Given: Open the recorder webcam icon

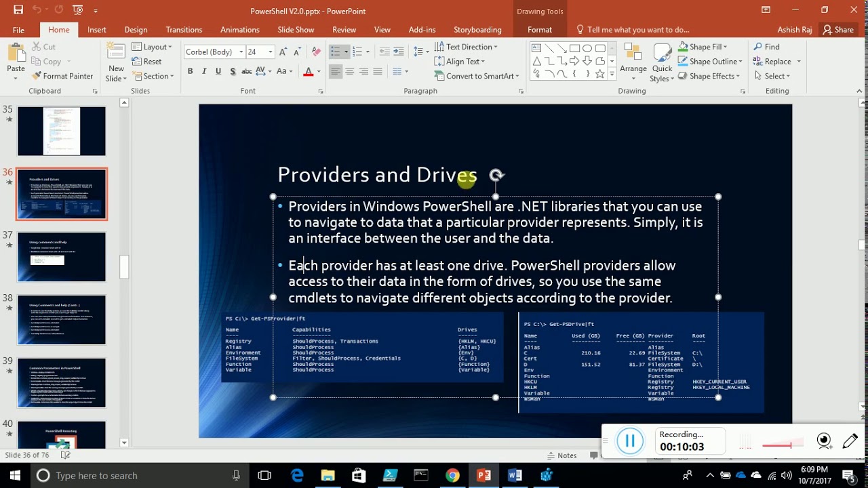Looking at the screenshot, I should tap(824, 441).
